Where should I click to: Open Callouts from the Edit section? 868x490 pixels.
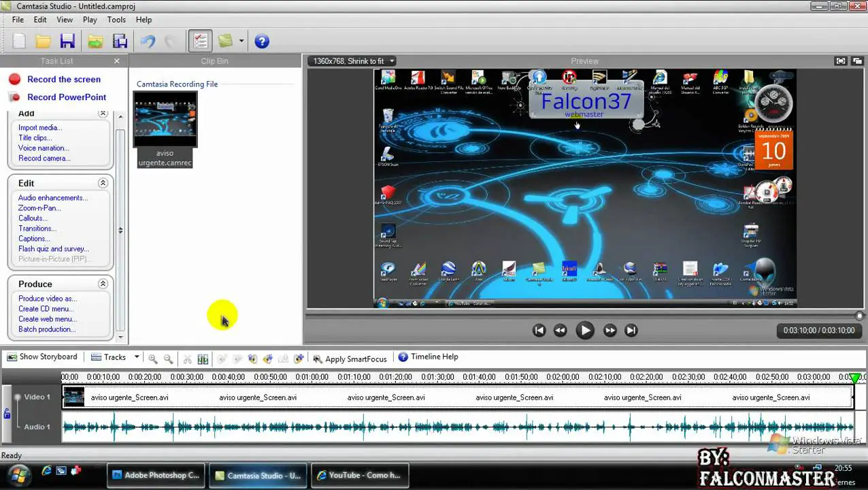33,218
